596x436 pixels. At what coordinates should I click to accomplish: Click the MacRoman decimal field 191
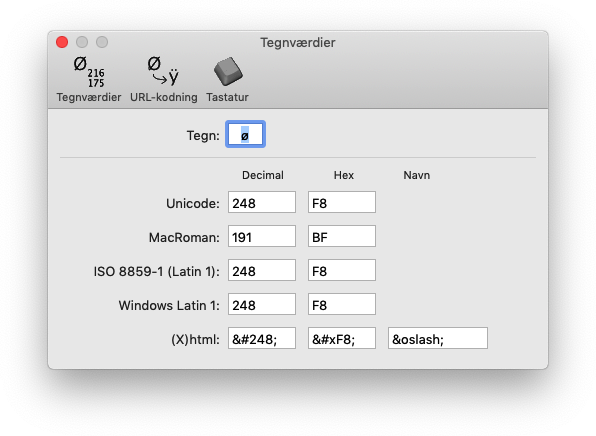tap(262, 236)
